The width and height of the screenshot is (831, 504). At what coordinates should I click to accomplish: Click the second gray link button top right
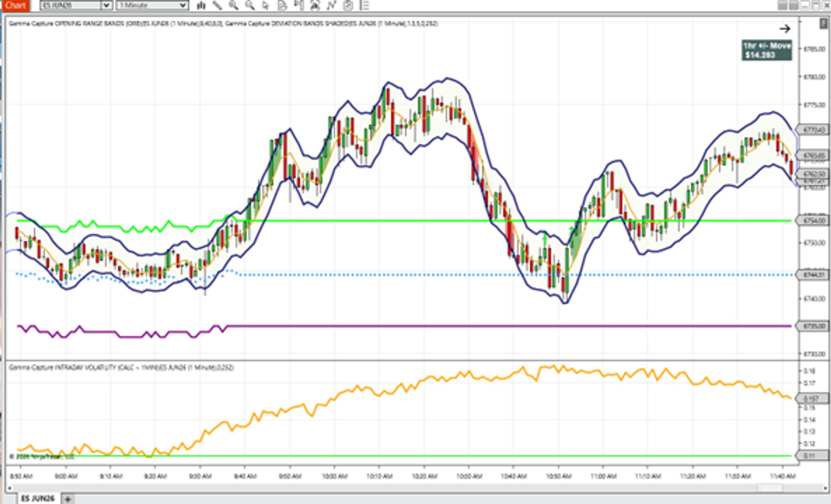pos(794,5)
